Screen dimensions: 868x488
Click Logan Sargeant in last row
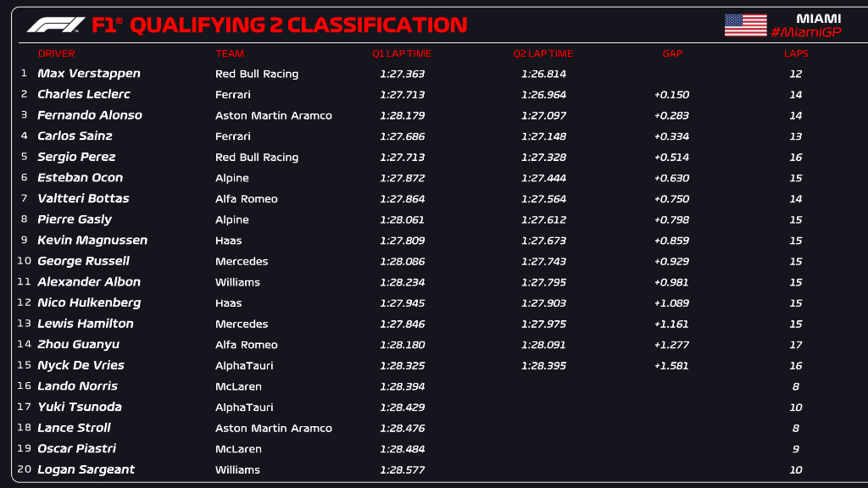(x=86, y=469)
